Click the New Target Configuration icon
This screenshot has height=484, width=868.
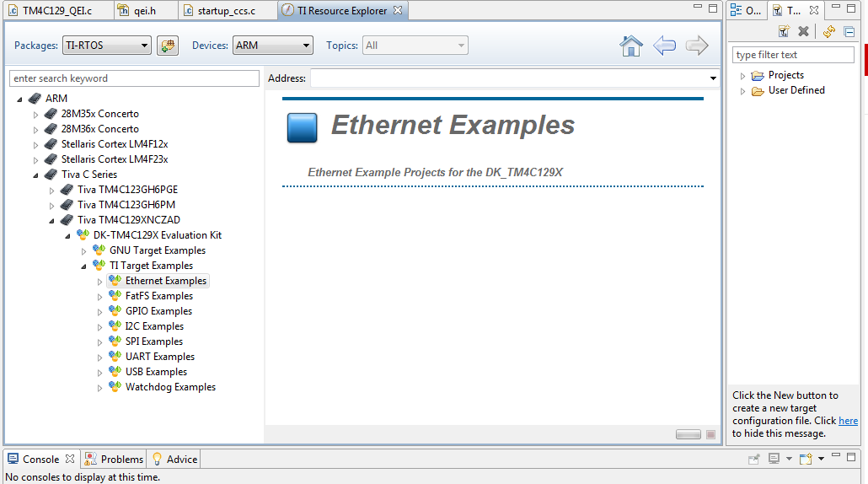click(x=783, y=31)
